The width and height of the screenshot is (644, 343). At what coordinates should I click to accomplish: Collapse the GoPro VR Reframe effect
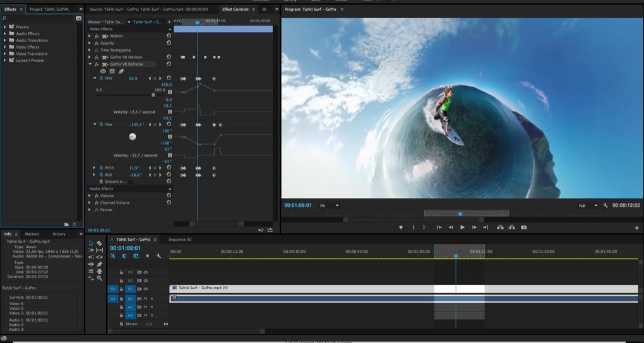[x=90, y=64]
